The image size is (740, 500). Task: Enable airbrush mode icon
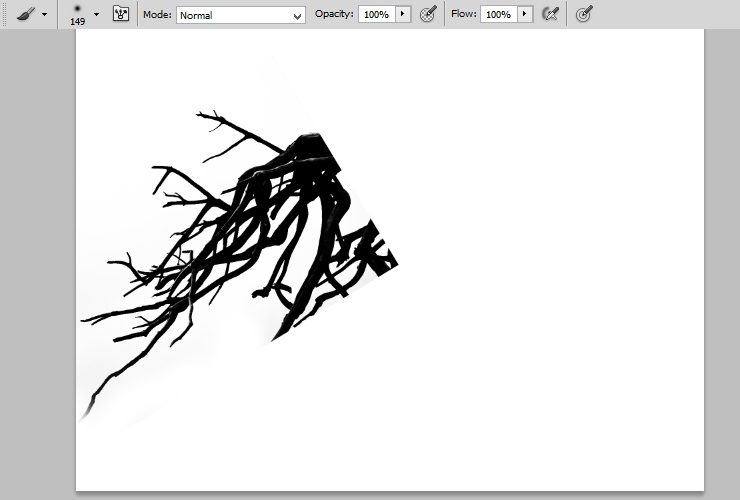tap(550, 14)
